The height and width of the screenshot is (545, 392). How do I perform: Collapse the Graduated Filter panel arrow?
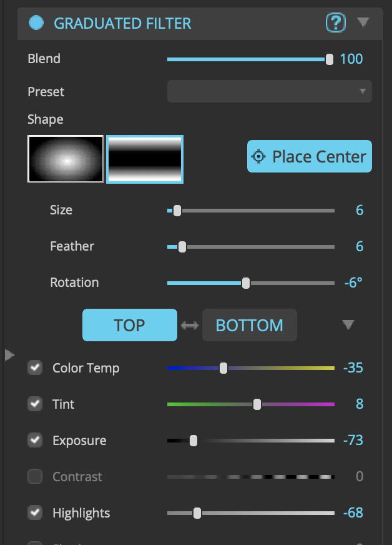(x=363, y=23)
